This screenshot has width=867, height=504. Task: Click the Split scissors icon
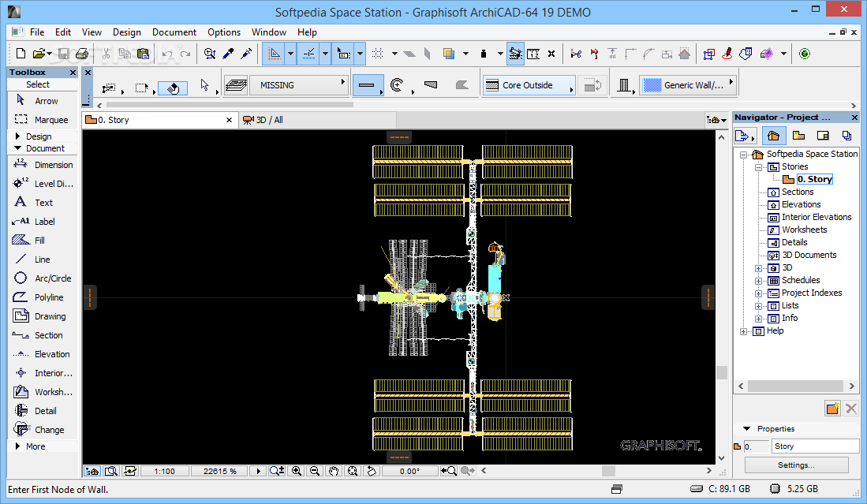(576, 54)
